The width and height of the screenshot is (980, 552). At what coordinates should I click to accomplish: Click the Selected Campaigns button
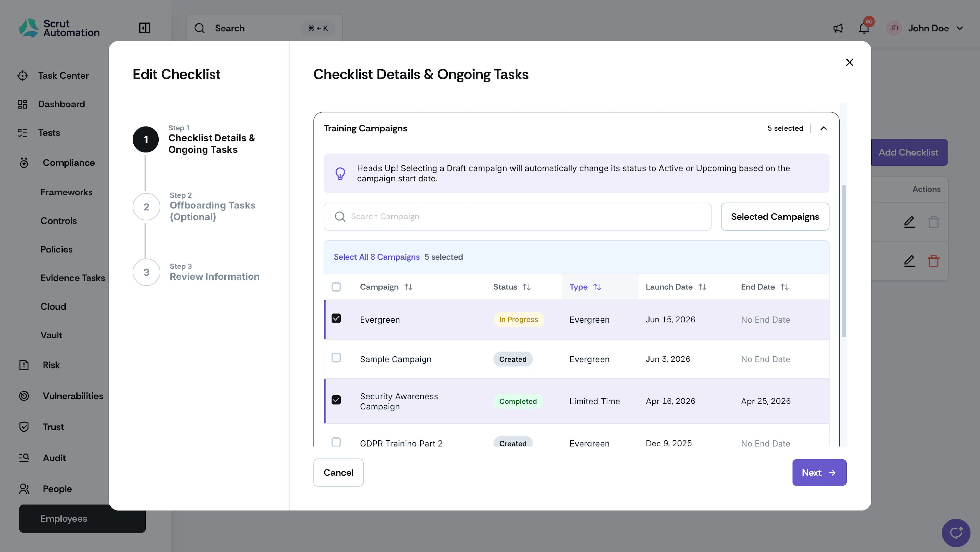(x=775, y=216)
